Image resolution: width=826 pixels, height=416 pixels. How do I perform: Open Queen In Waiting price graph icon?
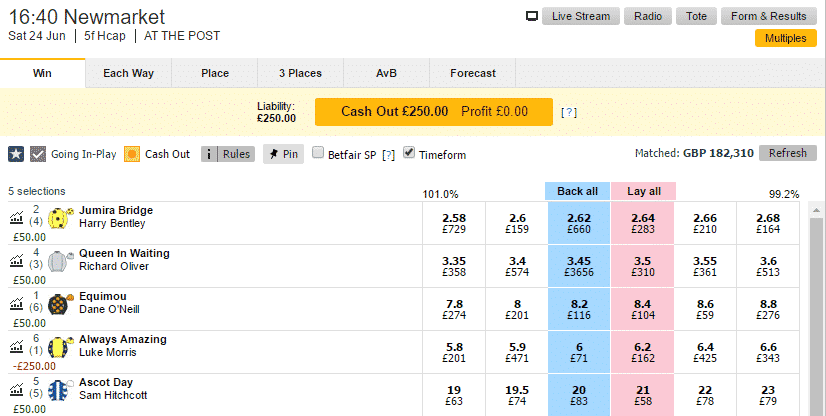coord(17,261)
